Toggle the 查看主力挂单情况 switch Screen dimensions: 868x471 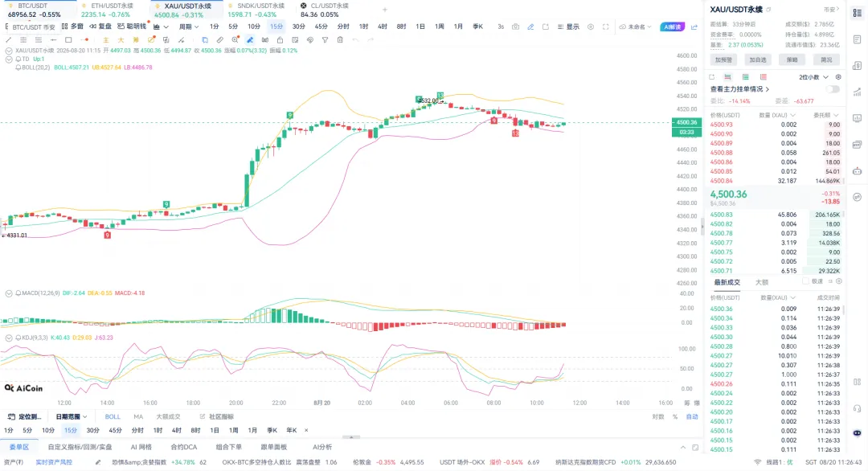pos(833,89)
